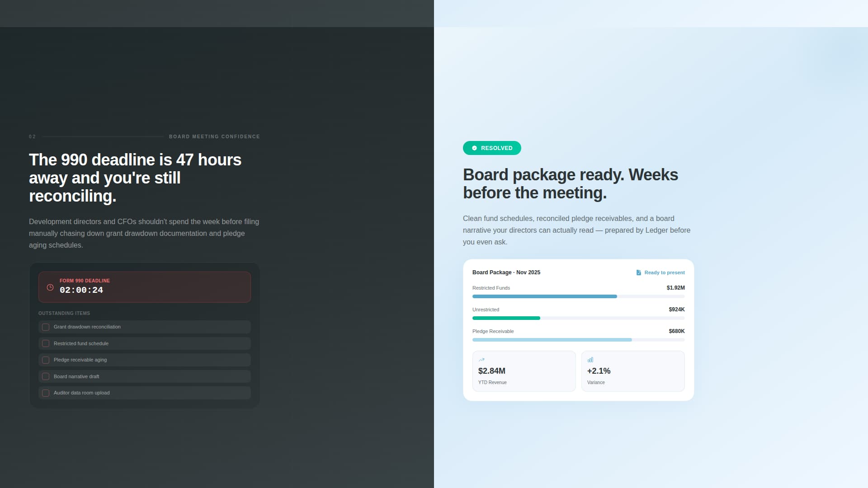Open the YTD Revenue stat card
This screenshot has height=488, width=868.
pyautogui.click(x=524, y=371)
